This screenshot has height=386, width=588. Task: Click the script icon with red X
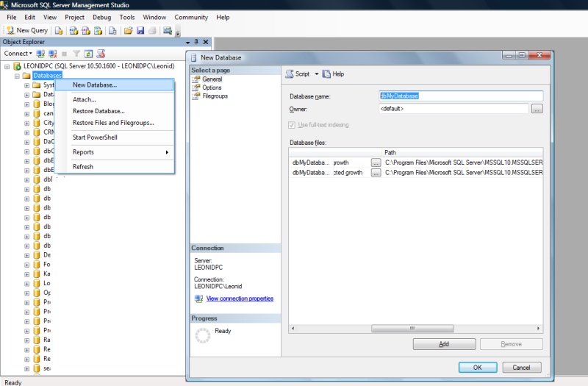[x=101, y=54]
